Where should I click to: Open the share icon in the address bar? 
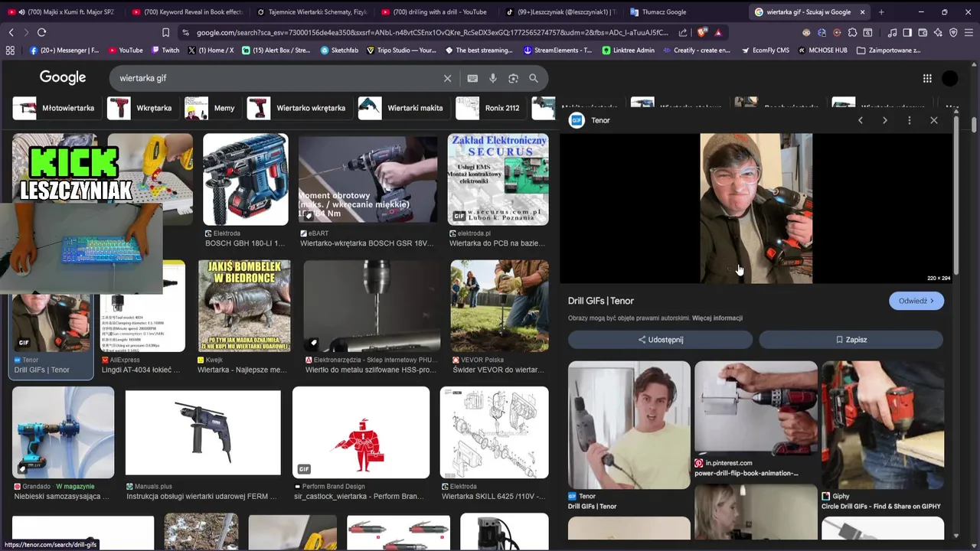click(683, 32)
